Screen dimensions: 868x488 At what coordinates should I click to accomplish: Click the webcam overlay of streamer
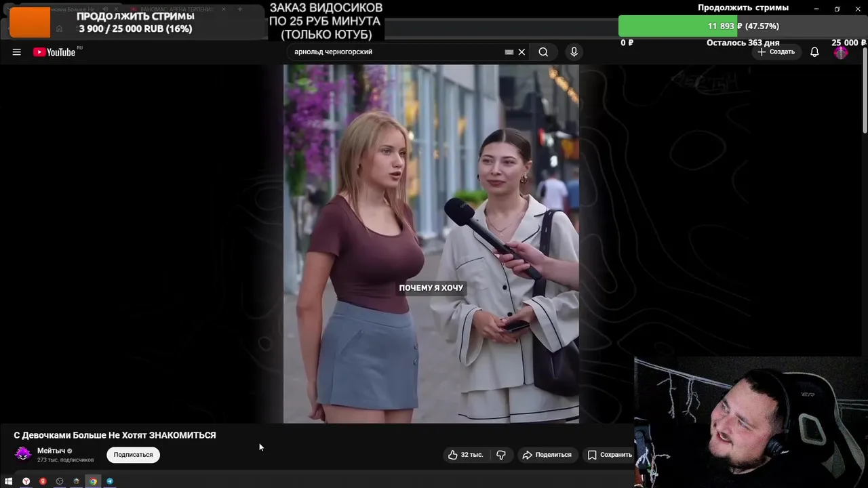click(x=751, y=422)
